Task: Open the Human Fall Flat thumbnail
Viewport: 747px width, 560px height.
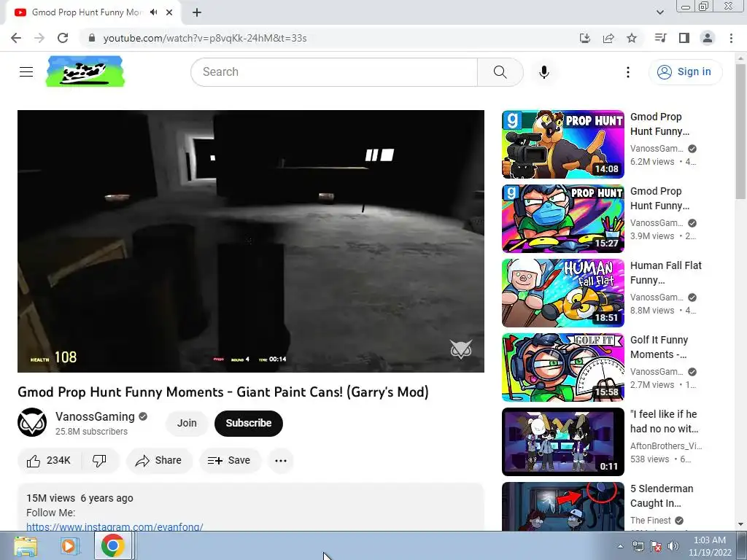Action: [562, 293]
